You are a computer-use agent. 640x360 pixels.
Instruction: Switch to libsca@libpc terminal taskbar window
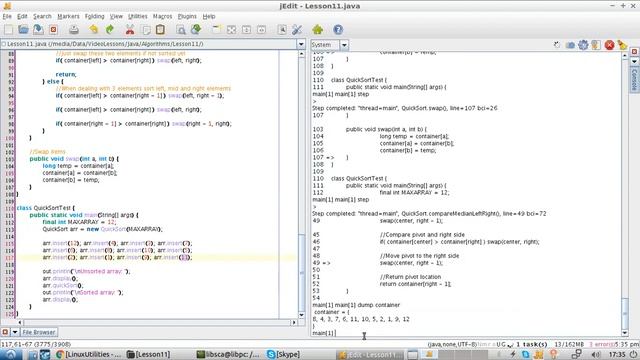(x=228, y=354)
